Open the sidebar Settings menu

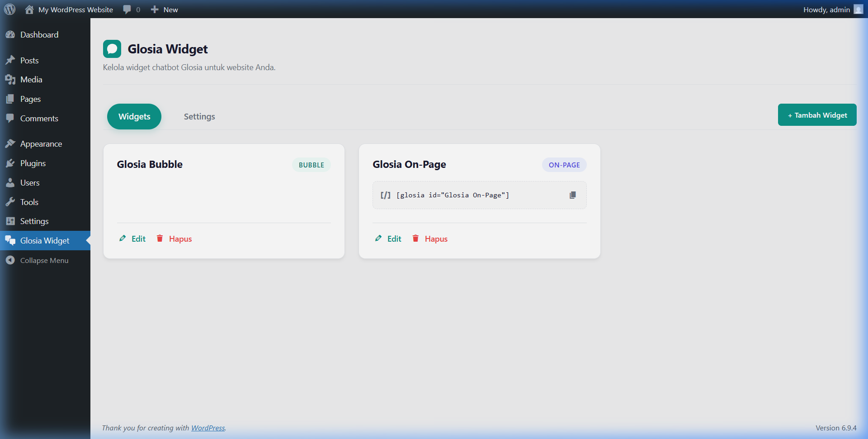tap(45, 221)
